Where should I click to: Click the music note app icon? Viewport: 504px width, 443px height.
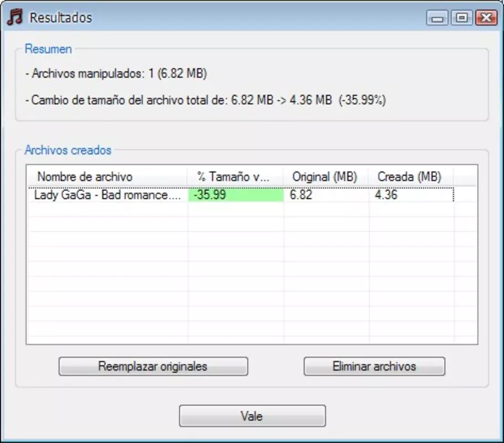15,17
